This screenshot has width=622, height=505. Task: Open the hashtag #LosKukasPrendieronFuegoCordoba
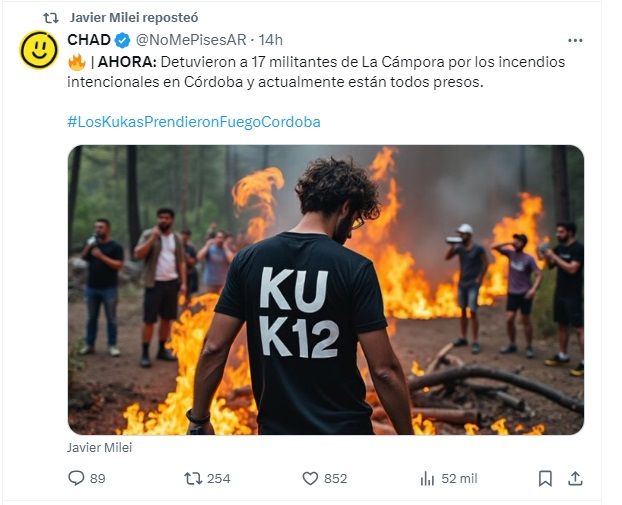click(x=194, y=122)
